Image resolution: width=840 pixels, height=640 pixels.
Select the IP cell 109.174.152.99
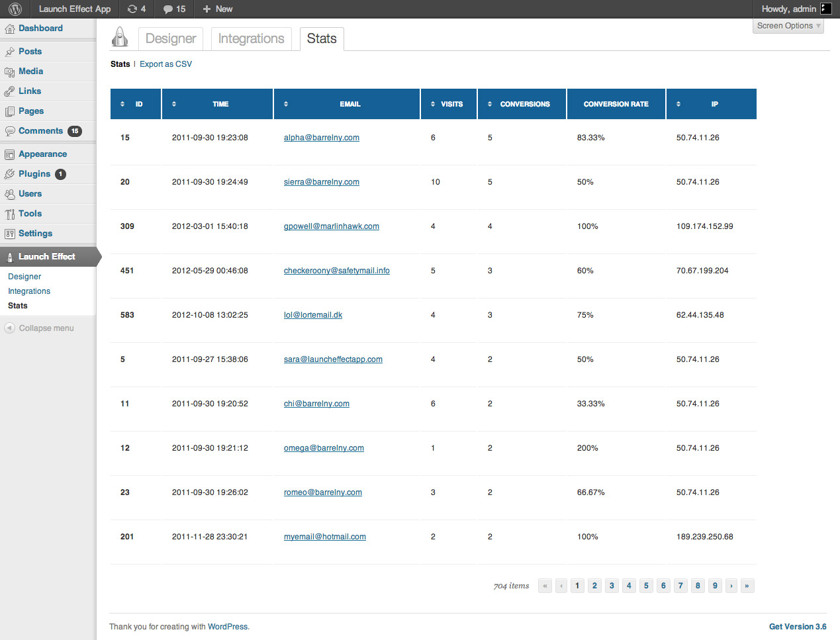tap(705, 226)
